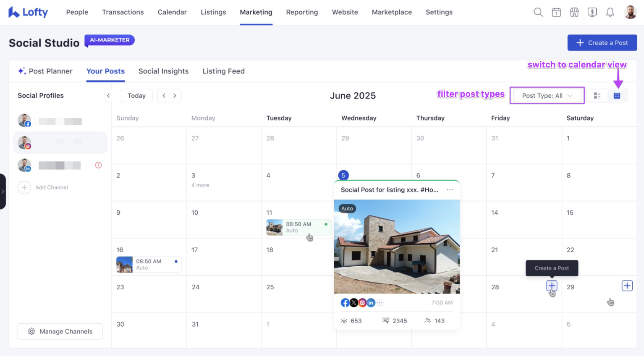Switch to list view
The width and height of the screenshot is (644, 356).
[x=597, y=96]
